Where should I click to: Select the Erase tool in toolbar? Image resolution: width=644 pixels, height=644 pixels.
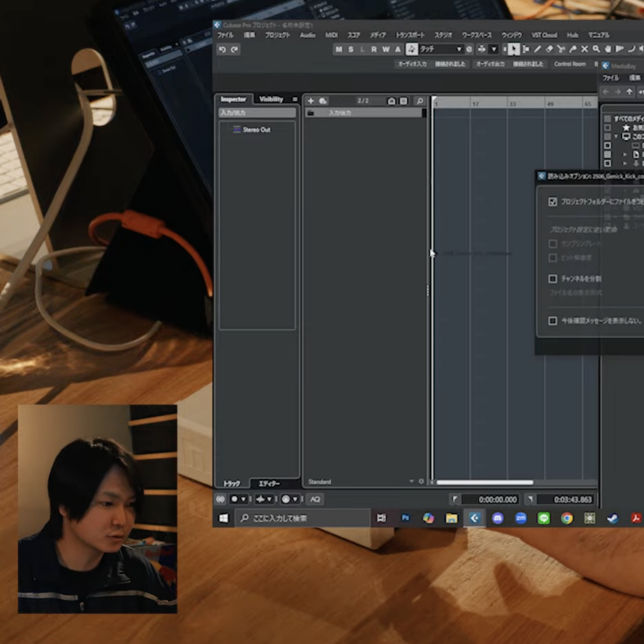(x=550, y=49)
